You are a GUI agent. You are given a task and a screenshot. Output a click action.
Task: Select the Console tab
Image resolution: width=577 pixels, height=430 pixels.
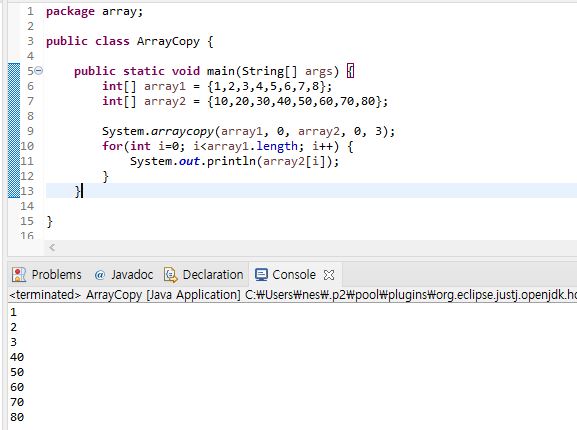[294, 275]
